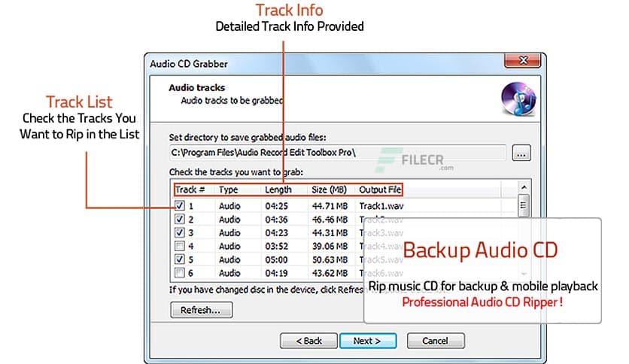Viewport: 629px width, 364px height.
Task: Uncheck the track 2 checkbox
Action: tap(179, 219)
